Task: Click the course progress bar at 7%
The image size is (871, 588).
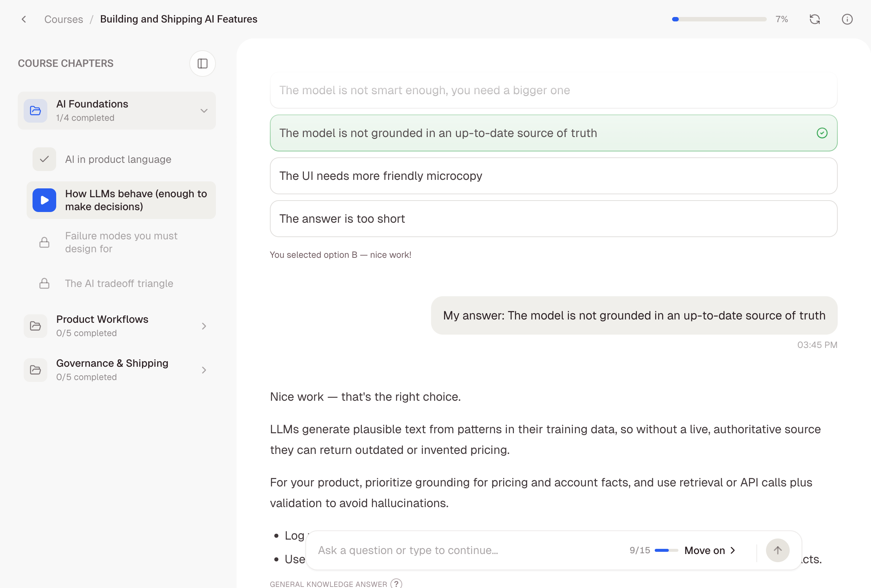Action: click(x=719, y=19)
